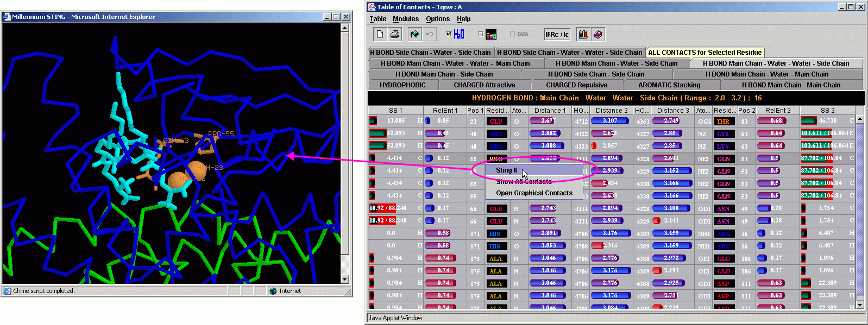Viewport: 868px width, 325px height.
Task: Click the molecule viewer scrollbar down arrow
Action: pos(345,279)
